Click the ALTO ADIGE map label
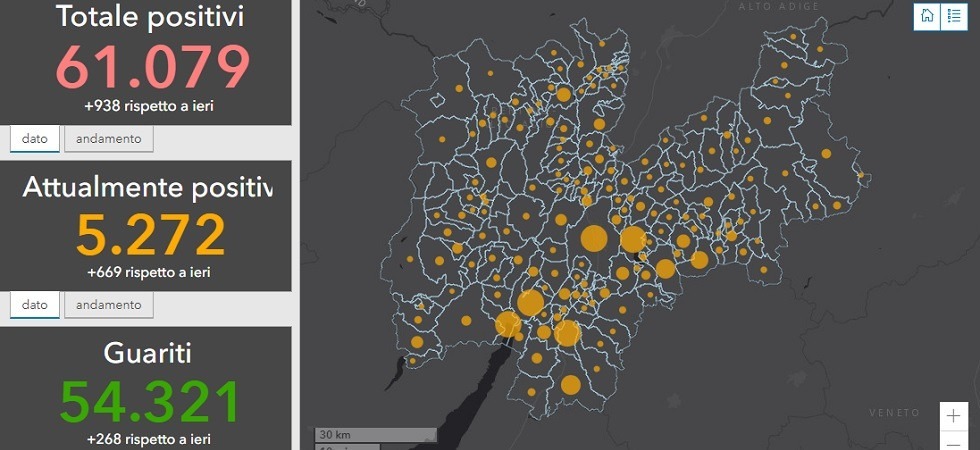This screenshot has width=980, height=450. [778, 7]
